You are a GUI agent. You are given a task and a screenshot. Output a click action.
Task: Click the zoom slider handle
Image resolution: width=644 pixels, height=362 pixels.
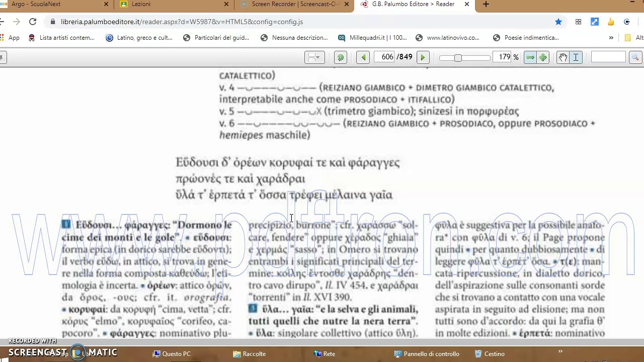tap(458, 58)
